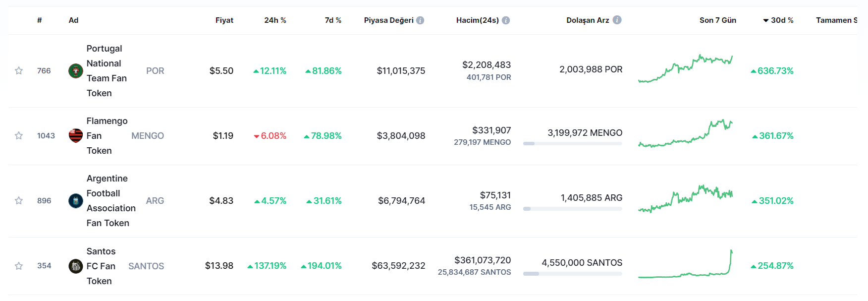This screenshot has width=868, height=301.
Task: Click the Argentine Football Association token logo
Action: 75,201
